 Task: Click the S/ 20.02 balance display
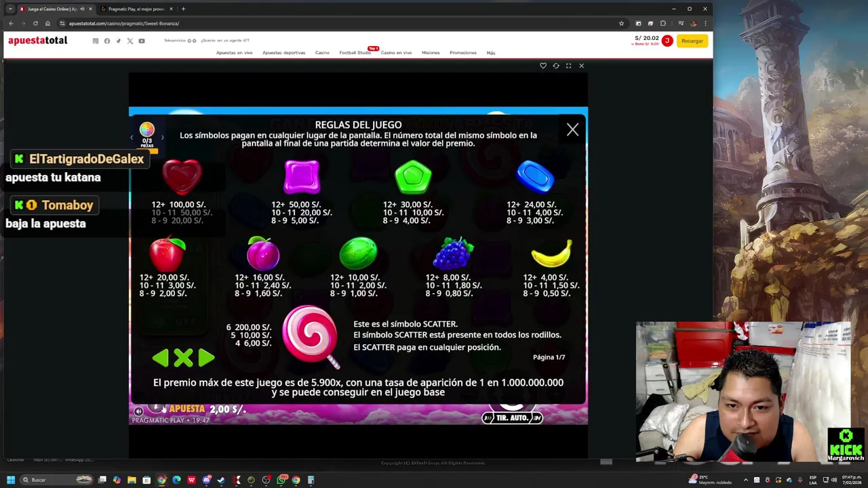[646, 39]
